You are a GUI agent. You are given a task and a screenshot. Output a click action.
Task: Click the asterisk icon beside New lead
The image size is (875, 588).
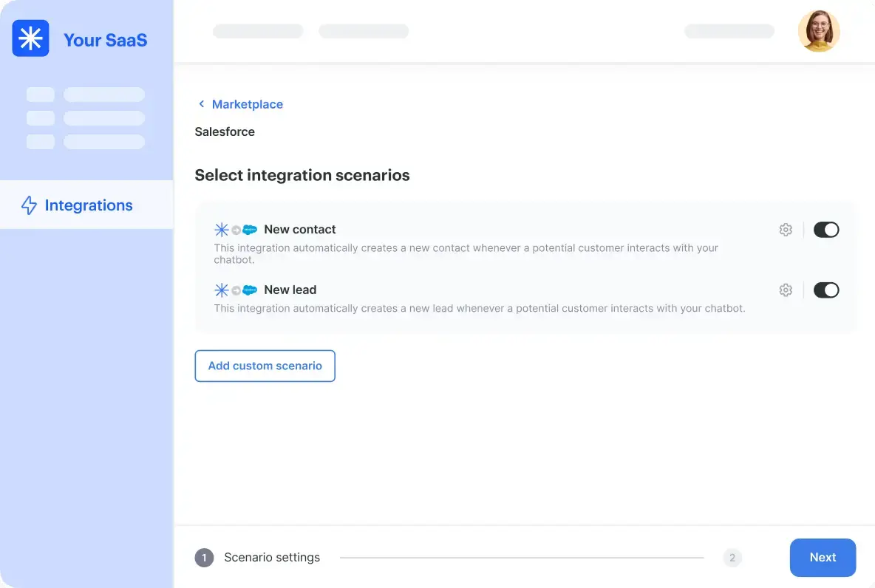pyautogui.click(x=221, y=290)
